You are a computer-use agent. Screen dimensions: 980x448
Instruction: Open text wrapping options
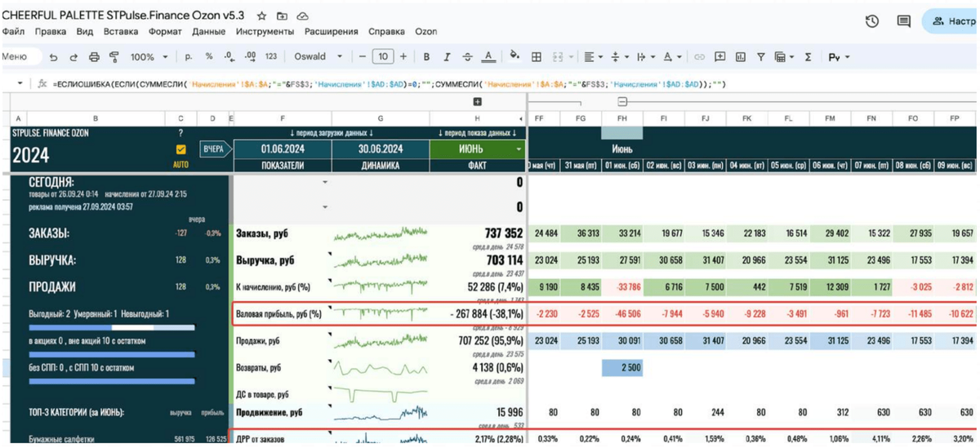[x=644, y=57]
